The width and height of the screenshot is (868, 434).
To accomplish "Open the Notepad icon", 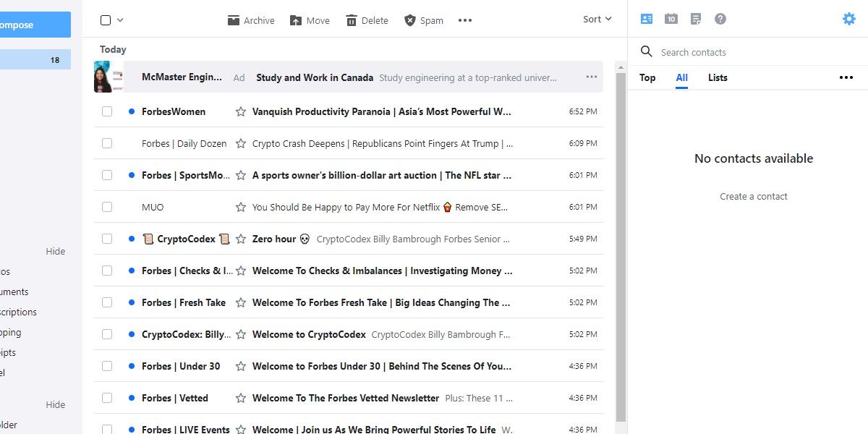I will click(x=695, y=18).
